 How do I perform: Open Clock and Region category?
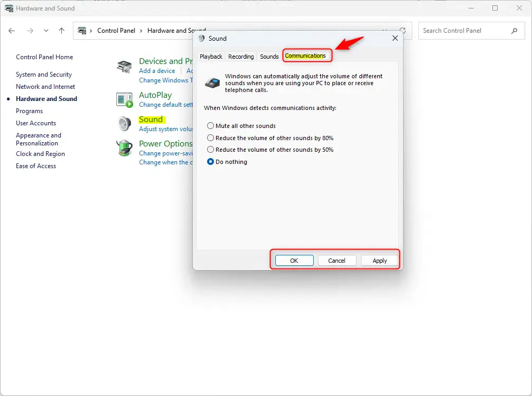40,154
